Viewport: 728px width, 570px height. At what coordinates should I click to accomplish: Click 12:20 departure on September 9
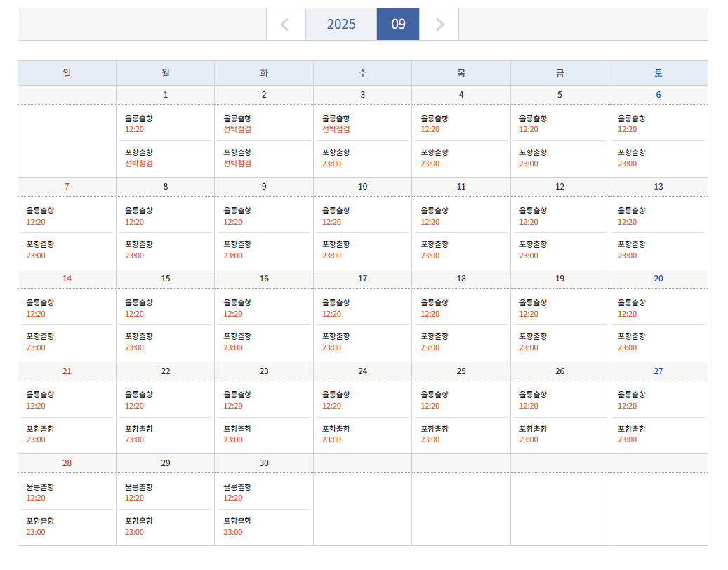232,222
